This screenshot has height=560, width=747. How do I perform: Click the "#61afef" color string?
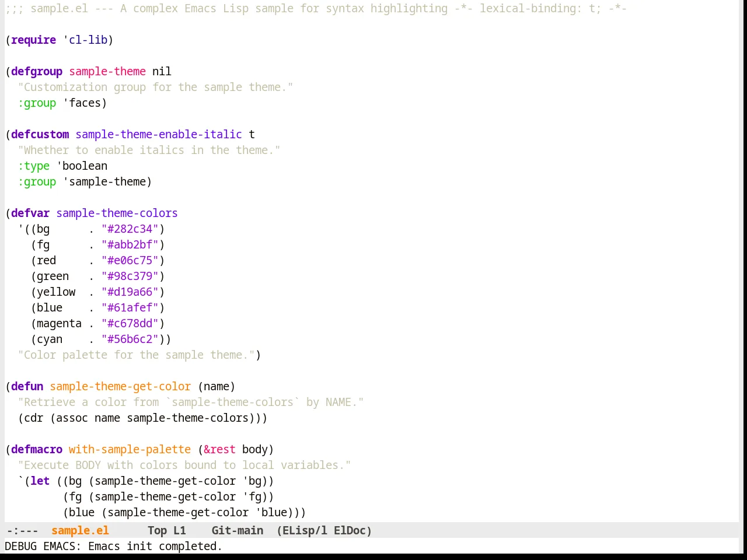coord(130,307)
